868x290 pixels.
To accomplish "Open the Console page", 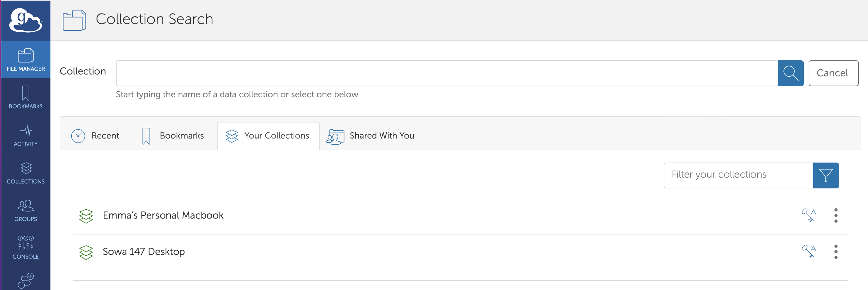I will pos(26,248).
